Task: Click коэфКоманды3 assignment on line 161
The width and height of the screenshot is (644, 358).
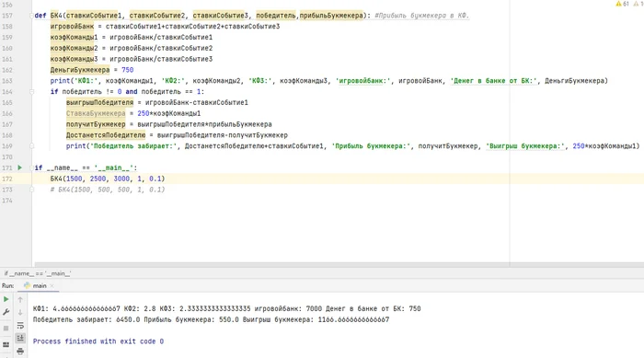Action: pos(74,59)
